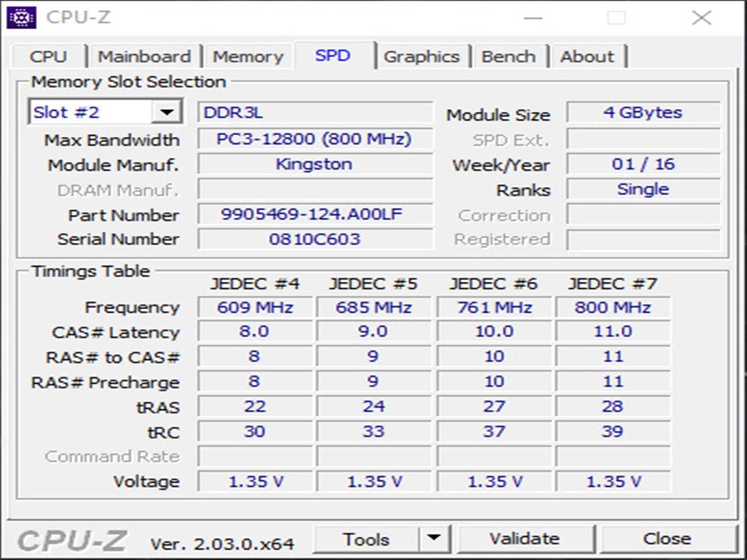Click CAS# Latency value 9.0
Viewport: 747px width, 560px height.
point(373,331)
